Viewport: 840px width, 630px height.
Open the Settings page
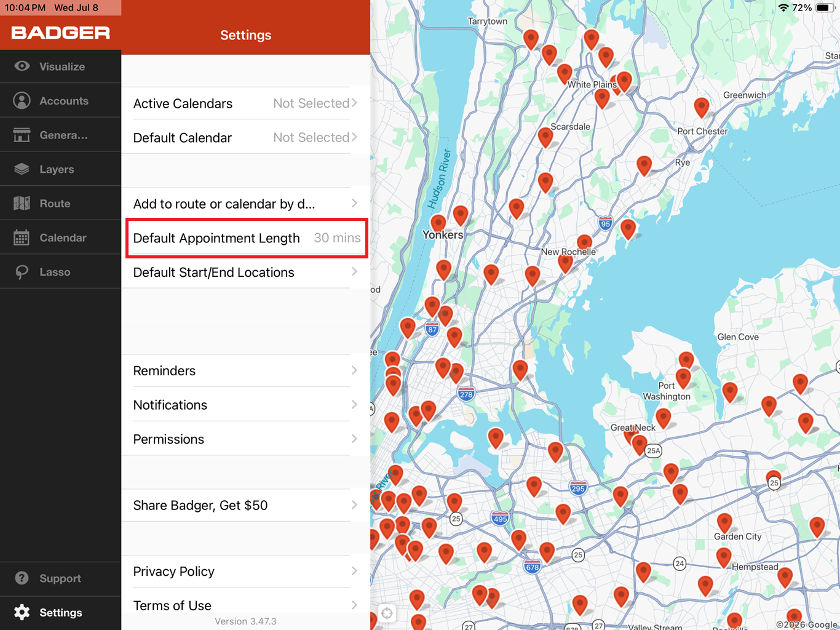(61, 613)
